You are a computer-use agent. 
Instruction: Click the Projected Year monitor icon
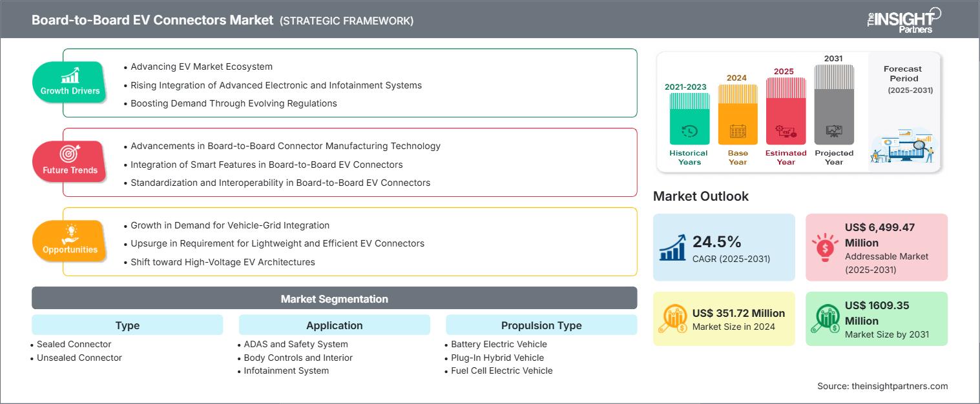pyautogui.click(x=834, y=130)
